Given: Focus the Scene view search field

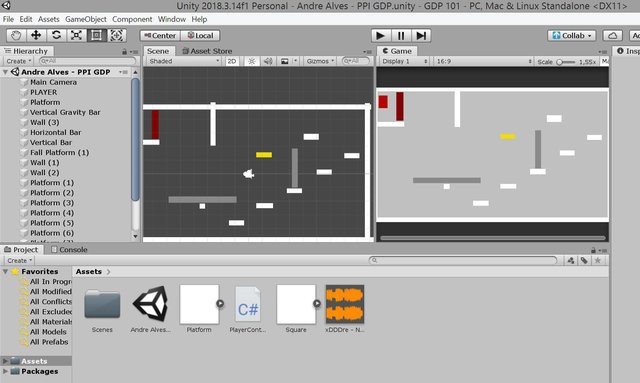Looking at the screenshot, I should tap(356, 61).
